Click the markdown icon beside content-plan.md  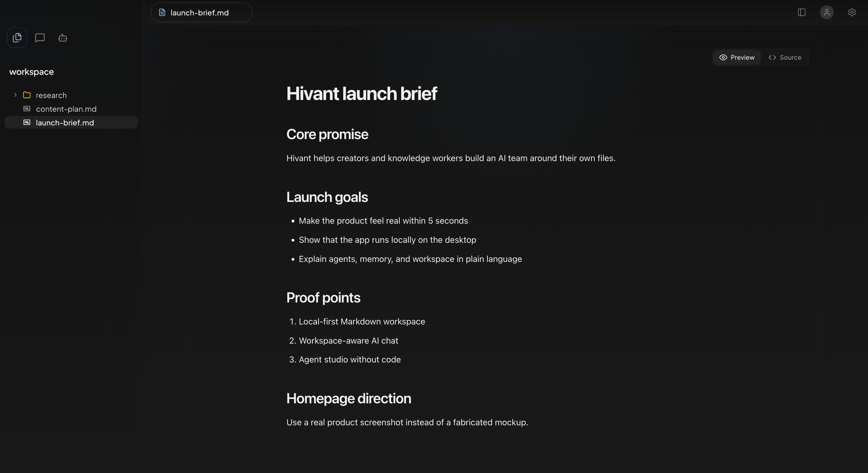(27, 109)
